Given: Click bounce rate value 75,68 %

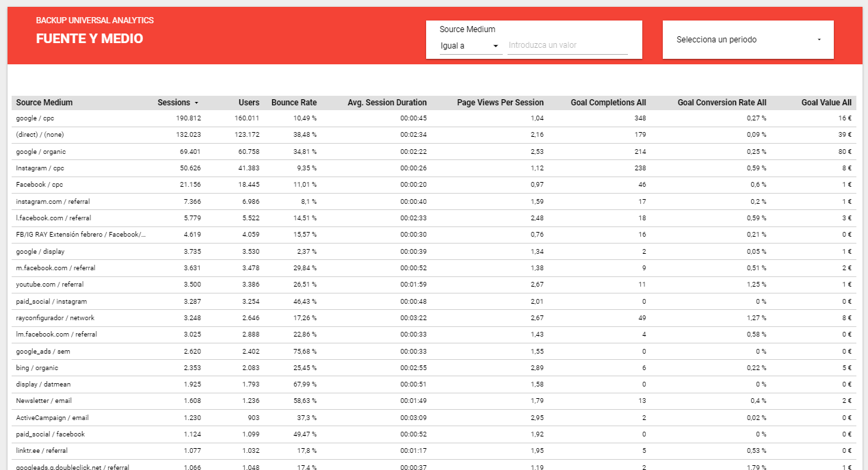Looking at the screenshot, I should (305, 351).
